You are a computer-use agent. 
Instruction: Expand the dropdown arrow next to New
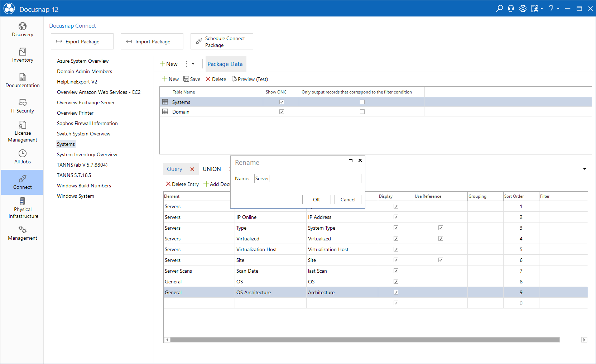193,64
